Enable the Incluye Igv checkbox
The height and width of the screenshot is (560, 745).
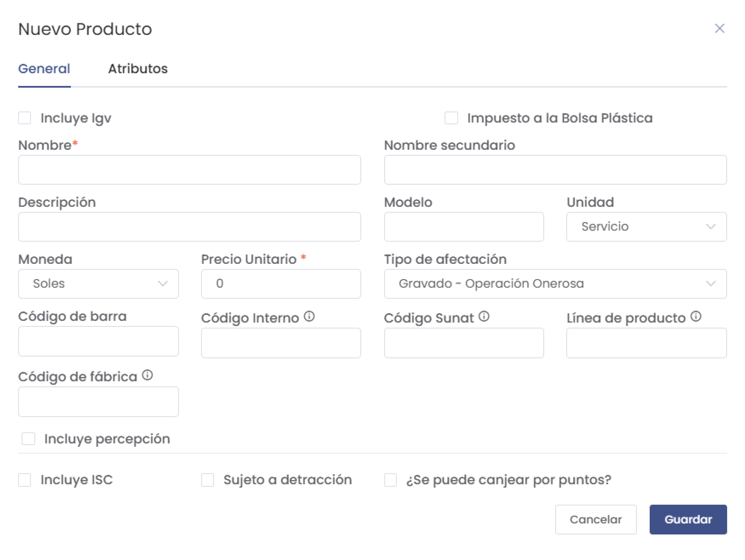click(25, 118)
